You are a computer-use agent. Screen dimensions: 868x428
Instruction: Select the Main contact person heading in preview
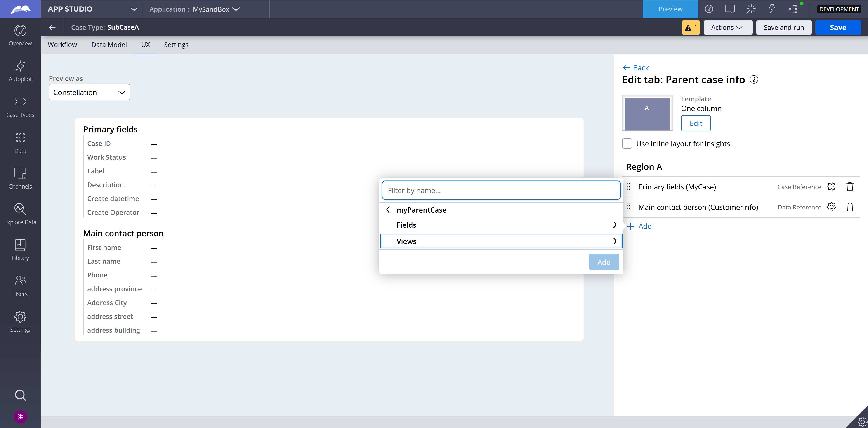point(123,234)
